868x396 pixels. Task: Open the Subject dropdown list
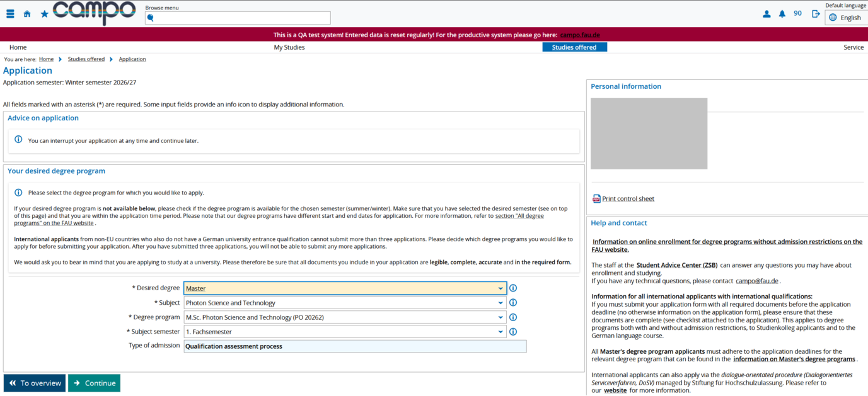tap(345, 303)
